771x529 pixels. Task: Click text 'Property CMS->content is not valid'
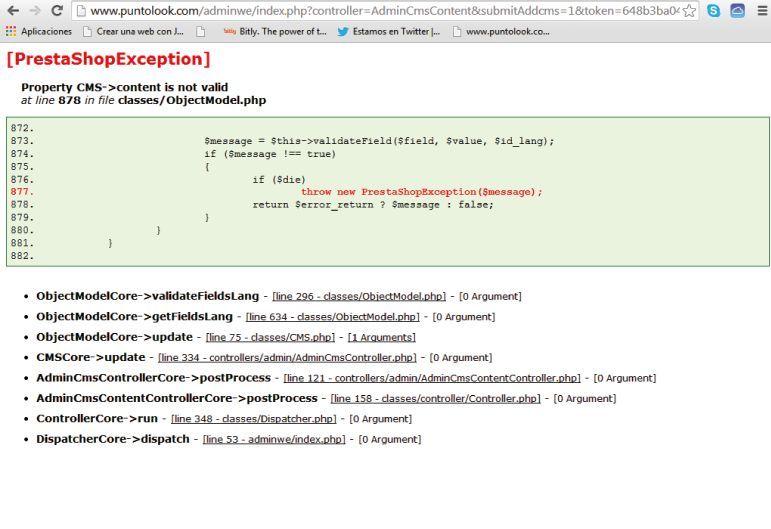click(124, 88)
